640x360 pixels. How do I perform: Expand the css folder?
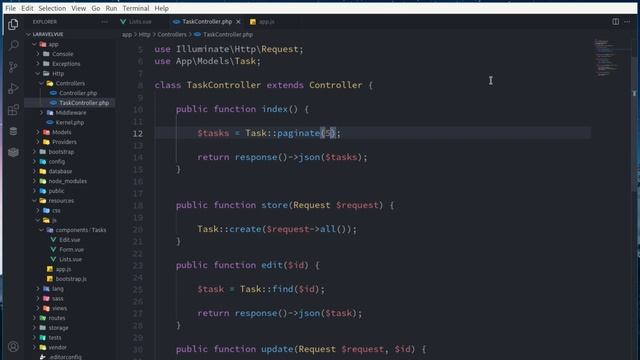click(56, 211)
